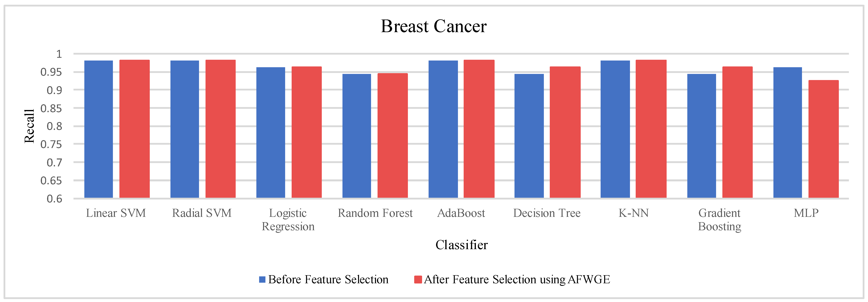Select the blue Logistic Regression bar
The image size is (868, 302).
point(271,132)
